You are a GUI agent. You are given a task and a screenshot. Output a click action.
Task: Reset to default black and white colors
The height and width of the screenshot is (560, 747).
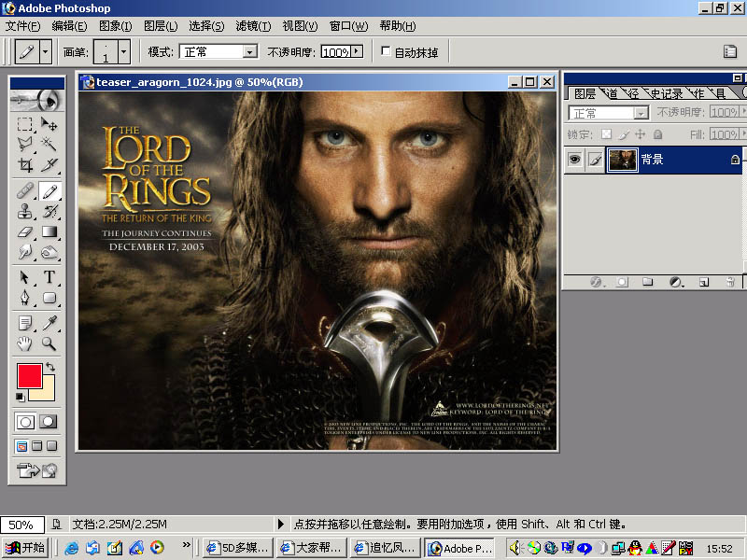pos(20,397)
